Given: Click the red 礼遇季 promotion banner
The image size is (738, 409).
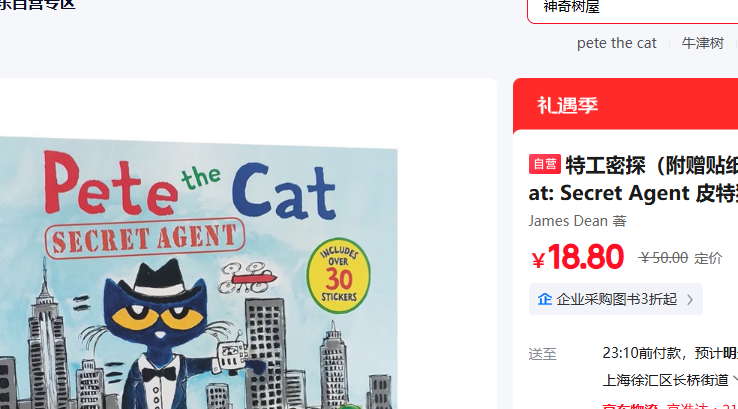Looking at the screenshot, I should point(626,105).
